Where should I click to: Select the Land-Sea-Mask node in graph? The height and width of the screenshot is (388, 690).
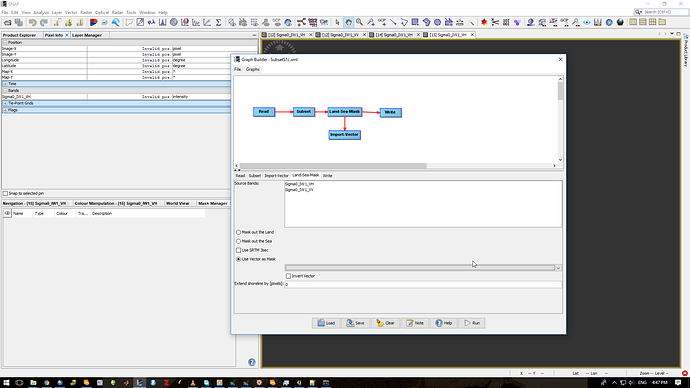[x=345, y=112]
